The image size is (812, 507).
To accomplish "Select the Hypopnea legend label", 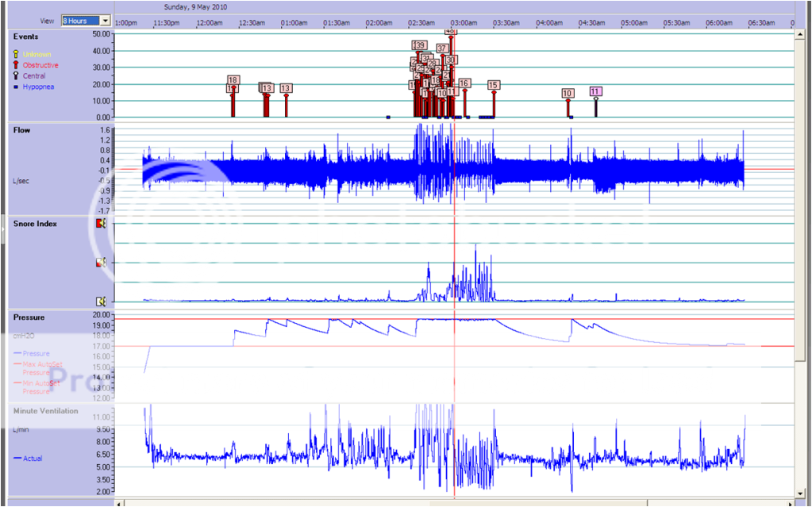I will click(x=38, y=87).
